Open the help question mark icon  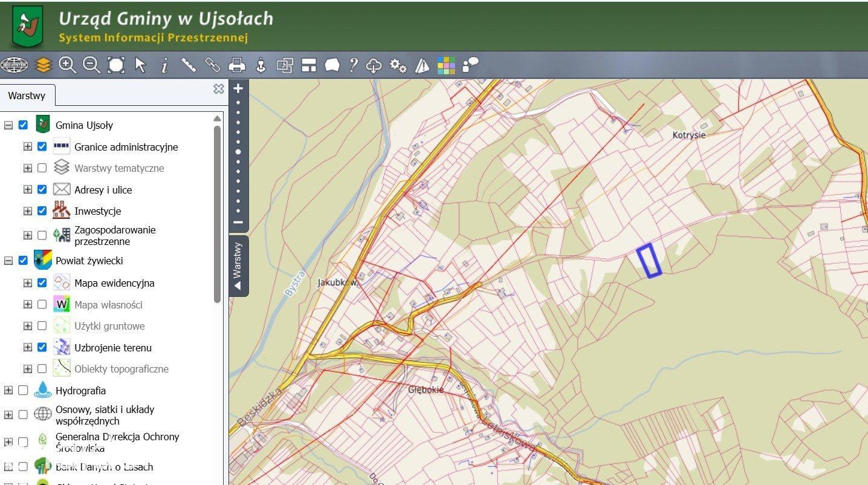[354, 65]
